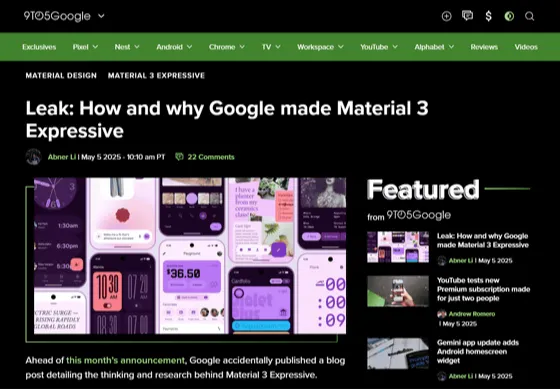The width and height of the screenshot is (560, 389).
Task: Open search with the magnifier icon
Action: (530, 16)
